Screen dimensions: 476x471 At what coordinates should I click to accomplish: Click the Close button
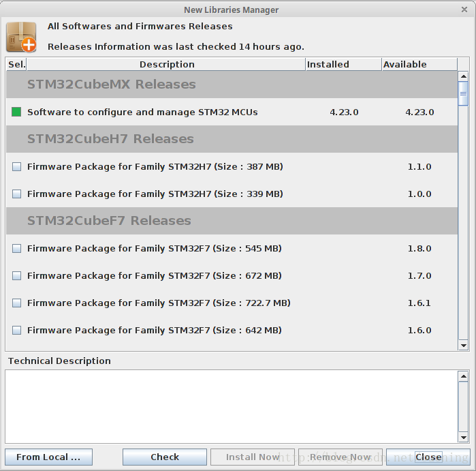tap(428, 457)
